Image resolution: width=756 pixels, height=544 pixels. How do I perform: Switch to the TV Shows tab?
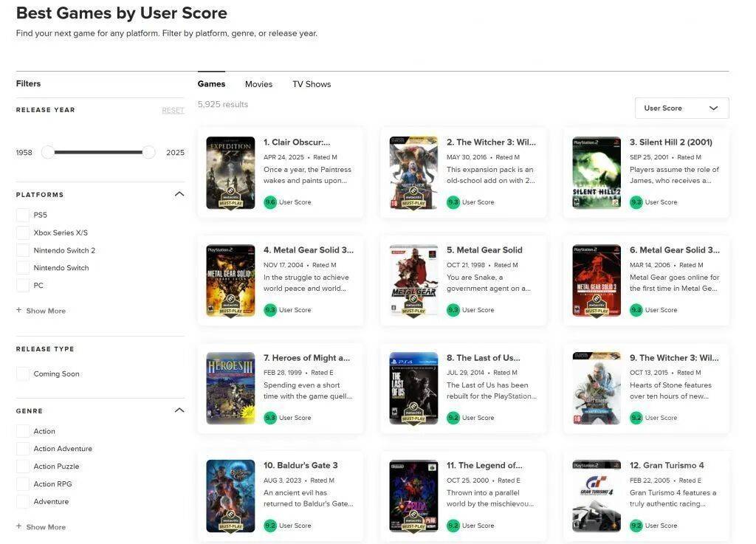click(x=312, y=84)
